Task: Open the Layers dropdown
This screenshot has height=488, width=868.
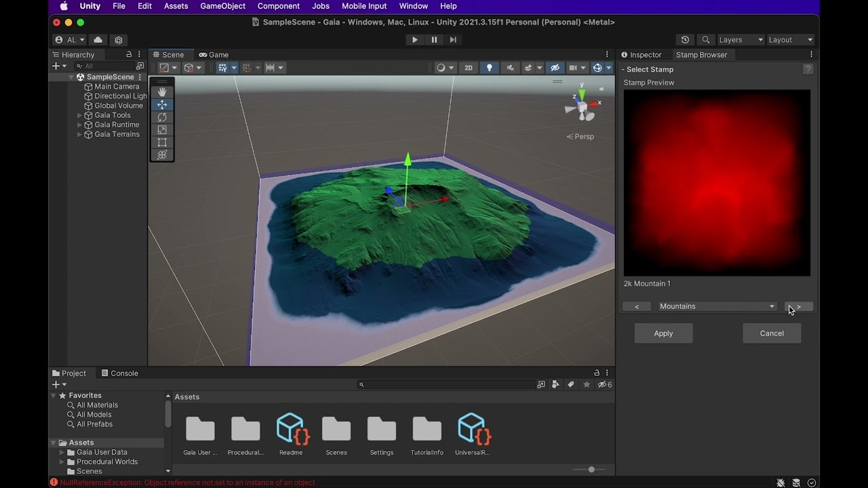Action: point(741,40)
